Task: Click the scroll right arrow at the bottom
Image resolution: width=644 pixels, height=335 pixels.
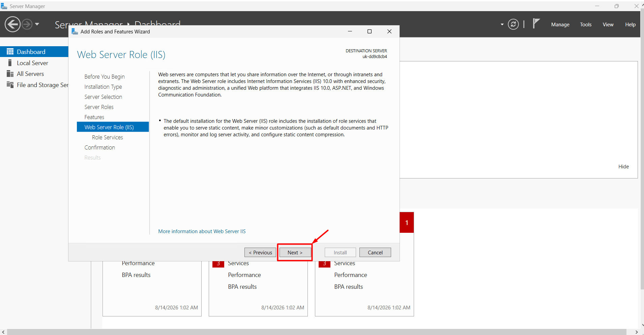Action: 637,332
